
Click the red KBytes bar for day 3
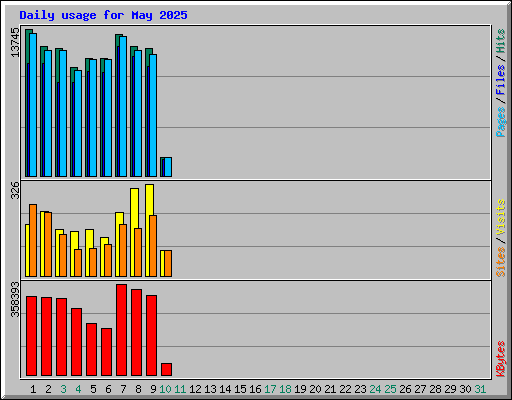click(61, 337)
